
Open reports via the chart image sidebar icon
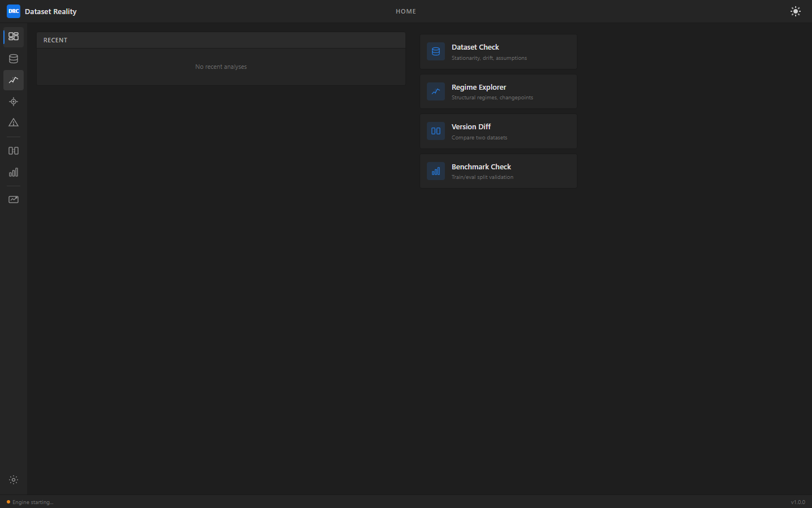click(x=13, y=199)
